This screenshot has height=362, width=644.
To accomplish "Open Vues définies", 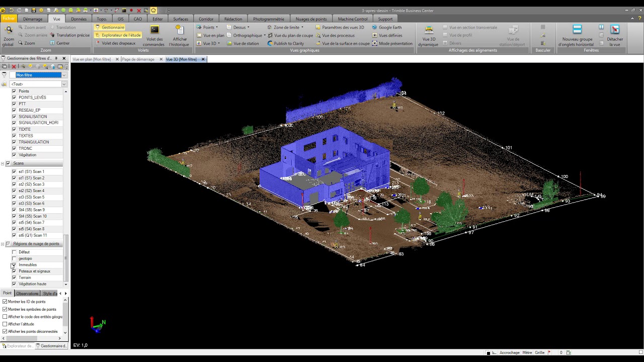I will [x=387, y=35].
